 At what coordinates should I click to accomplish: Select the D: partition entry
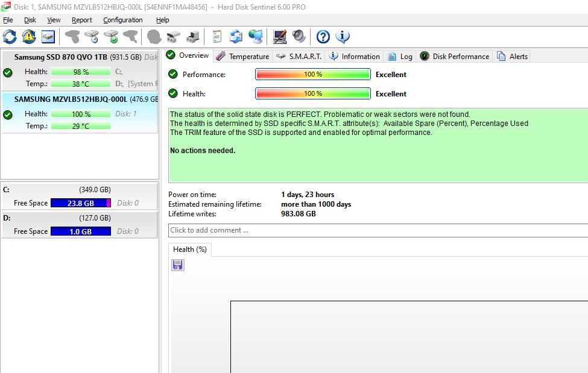tap(80, 225)
